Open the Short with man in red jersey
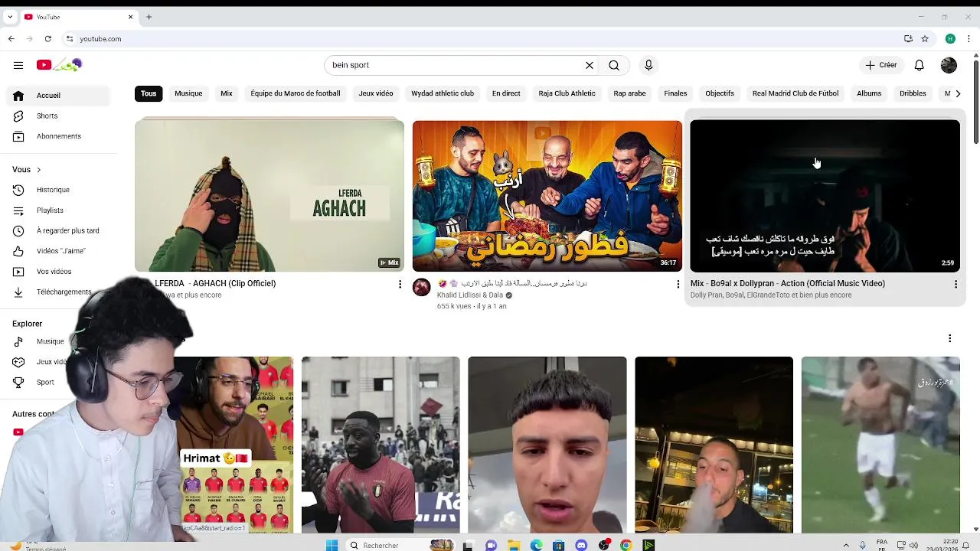Screen dimensions: 980x551 click(381, 445)
